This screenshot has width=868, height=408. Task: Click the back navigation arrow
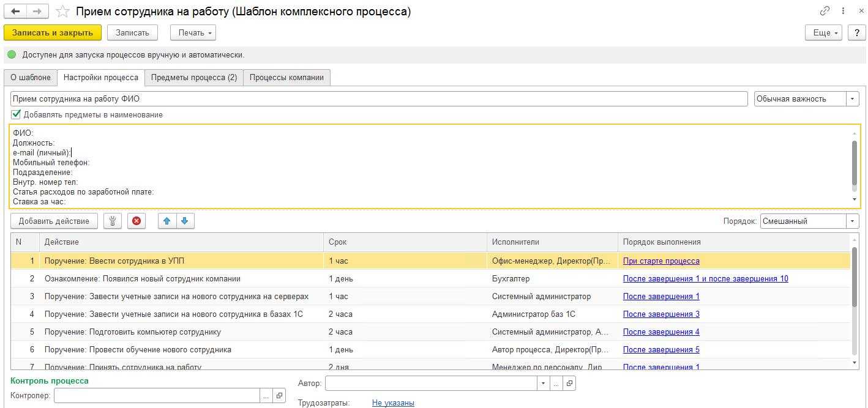(x=16, y=12)
